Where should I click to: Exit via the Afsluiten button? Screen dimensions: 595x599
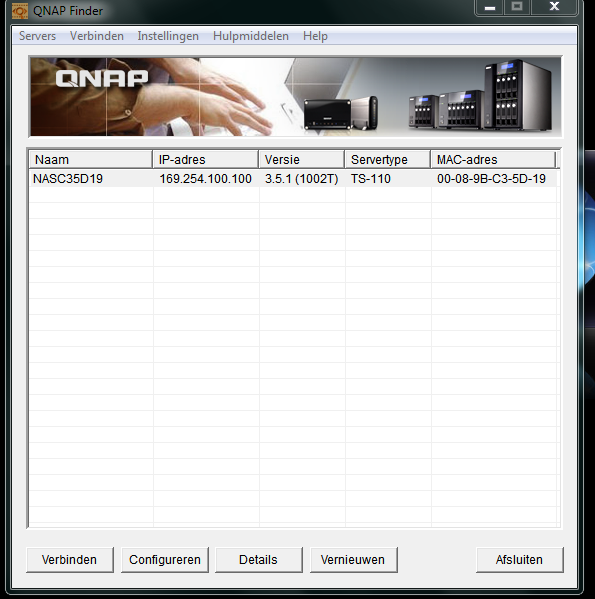tap(519, 560)
